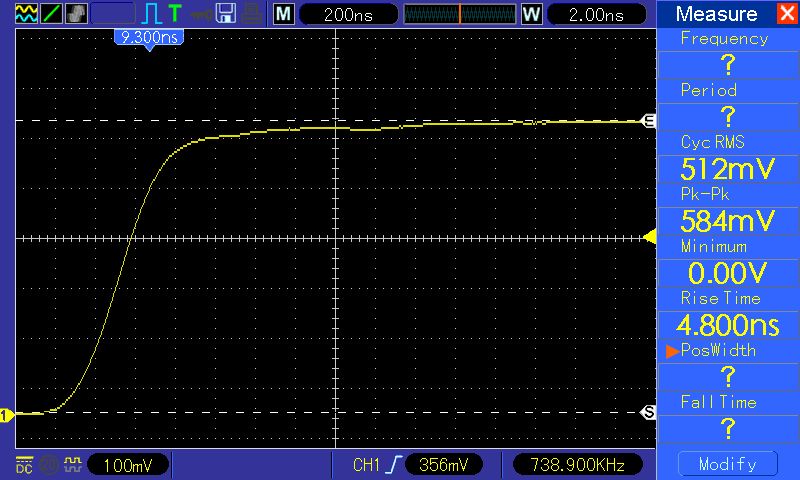
Task: Select the Pk-Pk measurement label
Action: 705,194
